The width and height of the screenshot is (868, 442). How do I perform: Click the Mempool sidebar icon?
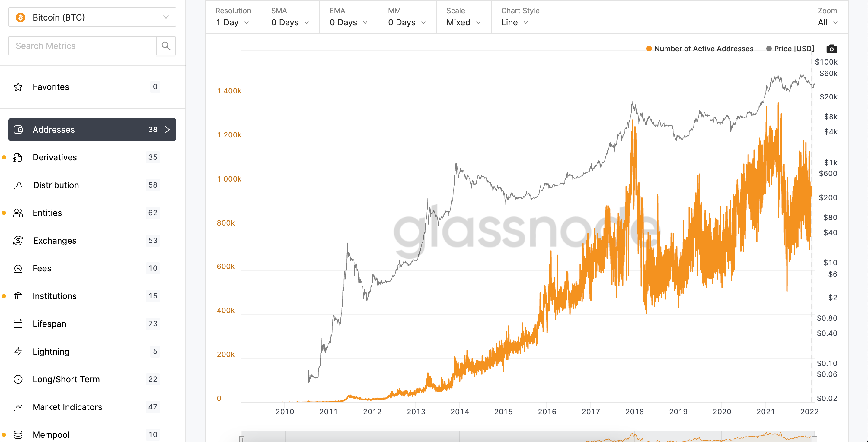coord(19,434)
